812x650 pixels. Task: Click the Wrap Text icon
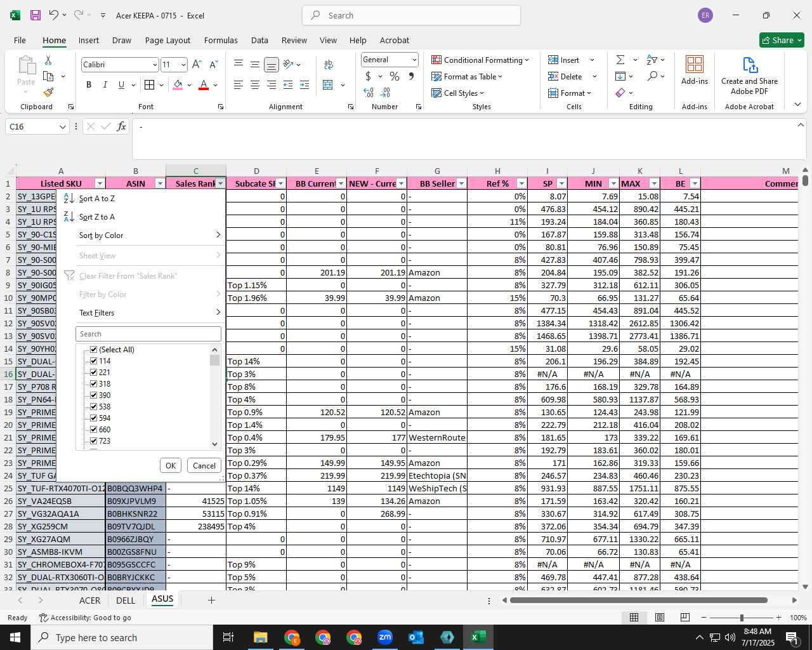(329, 64)
